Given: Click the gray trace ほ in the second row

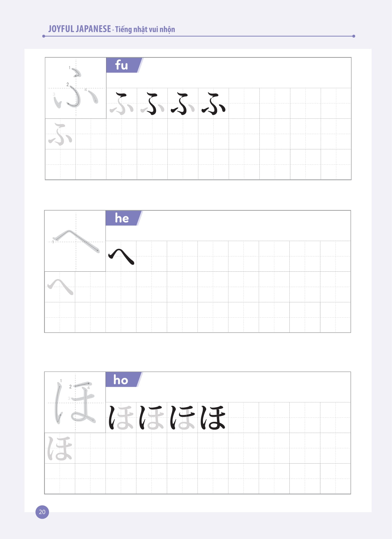Looking at the screenshot, I should (x=60, y=448).
